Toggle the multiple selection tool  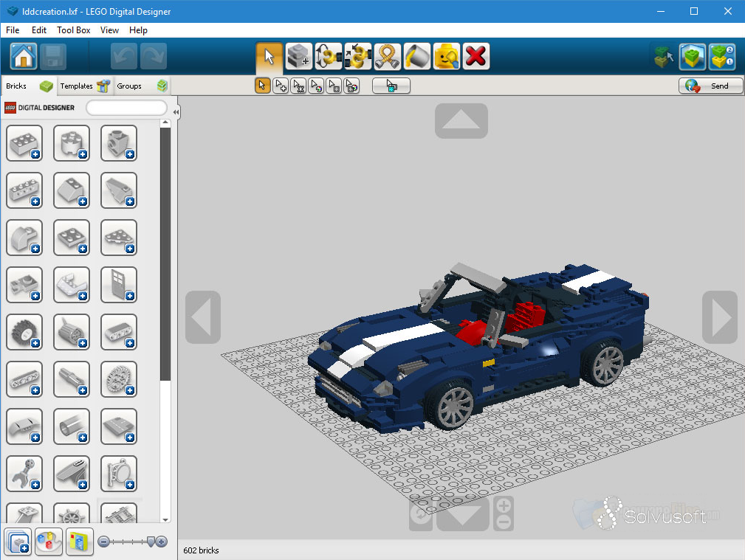tap(281, 86)
